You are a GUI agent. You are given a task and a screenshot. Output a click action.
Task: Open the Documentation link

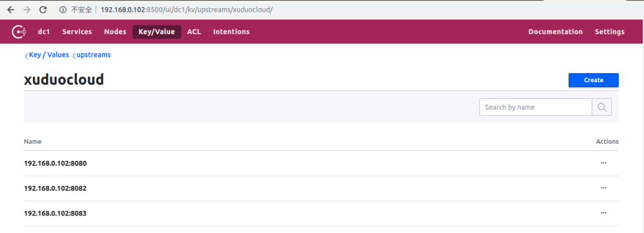(555, 32)
